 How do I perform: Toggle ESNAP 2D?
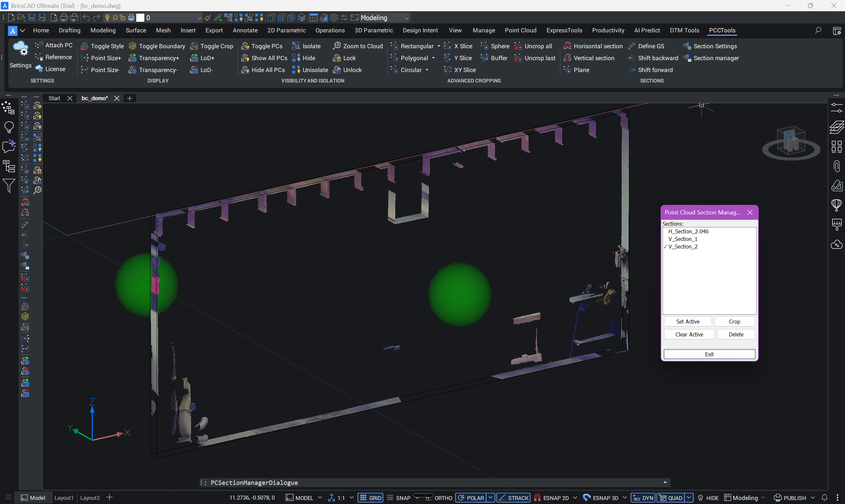pyautogui.click(x=551, y=497)
